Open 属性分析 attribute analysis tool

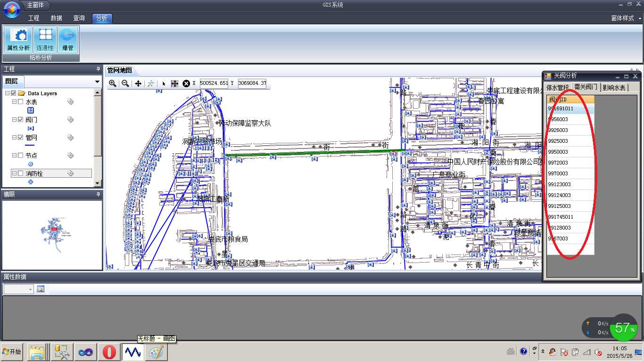pyautogui.click(x=18, y=40)
